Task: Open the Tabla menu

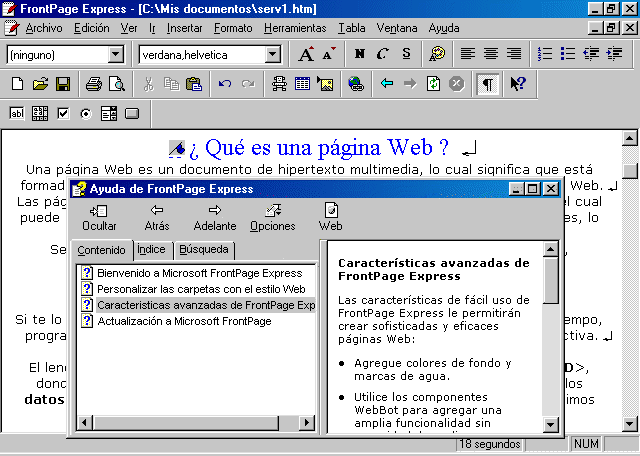Action: (x=351, y=28)
